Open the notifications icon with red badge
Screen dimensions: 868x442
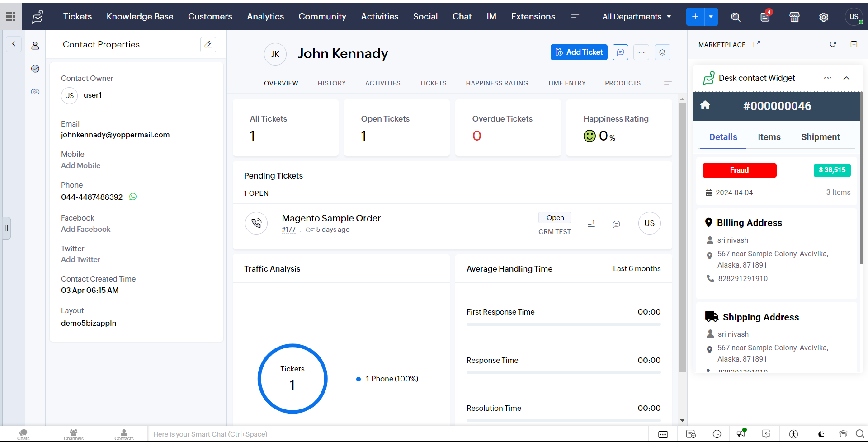pyautogui.click(x=765, y=17)
